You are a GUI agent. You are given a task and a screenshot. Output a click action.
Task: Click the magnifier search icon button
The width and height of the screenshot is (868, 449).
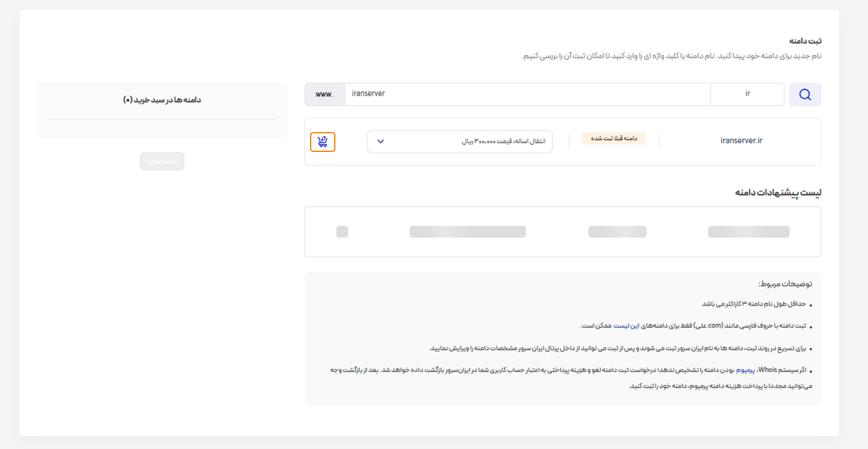(805, 94)
